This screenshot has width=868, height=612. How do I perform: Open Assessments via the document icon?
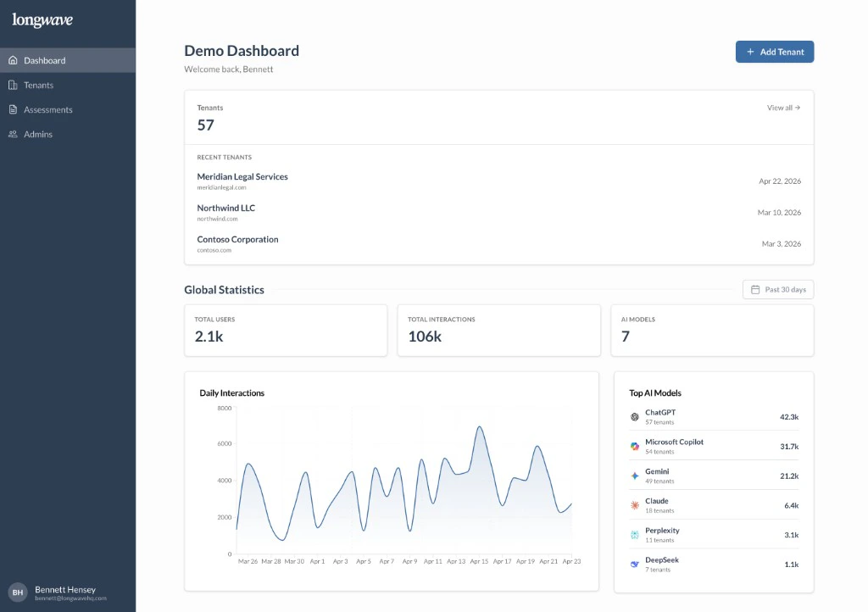point(13,109)
